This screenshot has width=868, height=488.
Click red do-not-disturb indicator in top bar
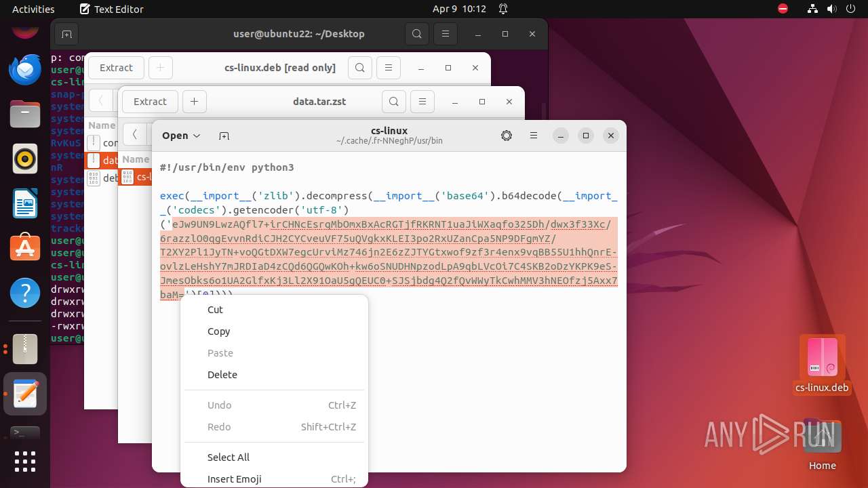point(783,9)
